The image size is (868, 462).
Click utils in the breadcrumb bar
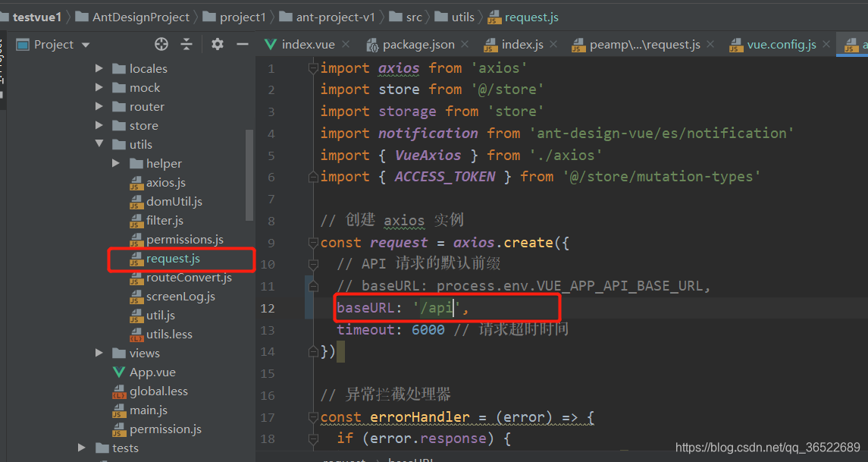(462, 17)
